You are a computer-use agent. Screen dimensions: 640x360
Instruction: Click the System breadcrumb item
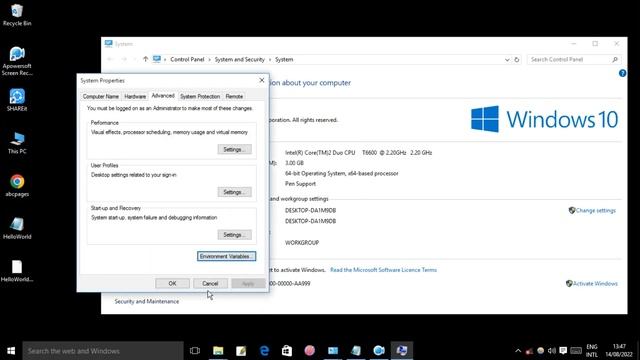[x=284, y=60]
